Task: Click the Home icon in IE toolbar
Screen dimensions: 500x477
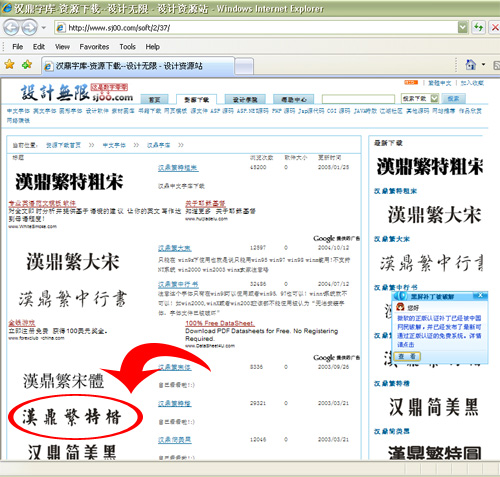Action: tap(471, 64)
